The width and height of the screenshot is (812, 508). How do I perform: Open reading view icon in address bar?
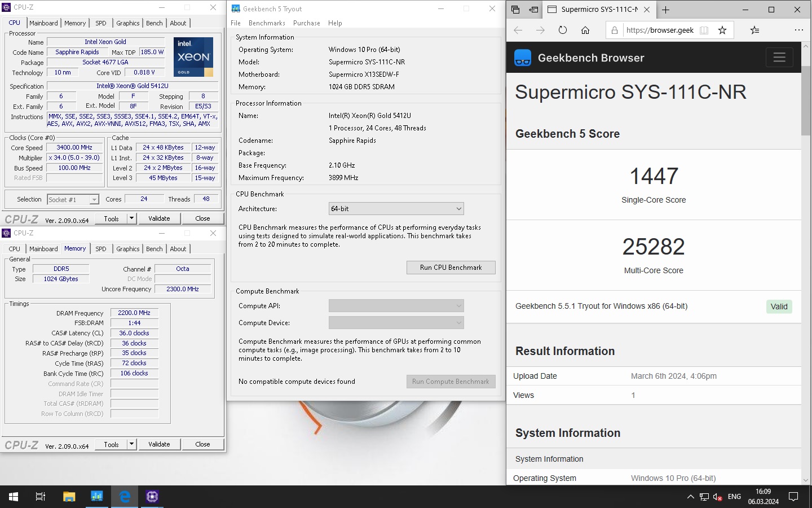click(704, 30)
